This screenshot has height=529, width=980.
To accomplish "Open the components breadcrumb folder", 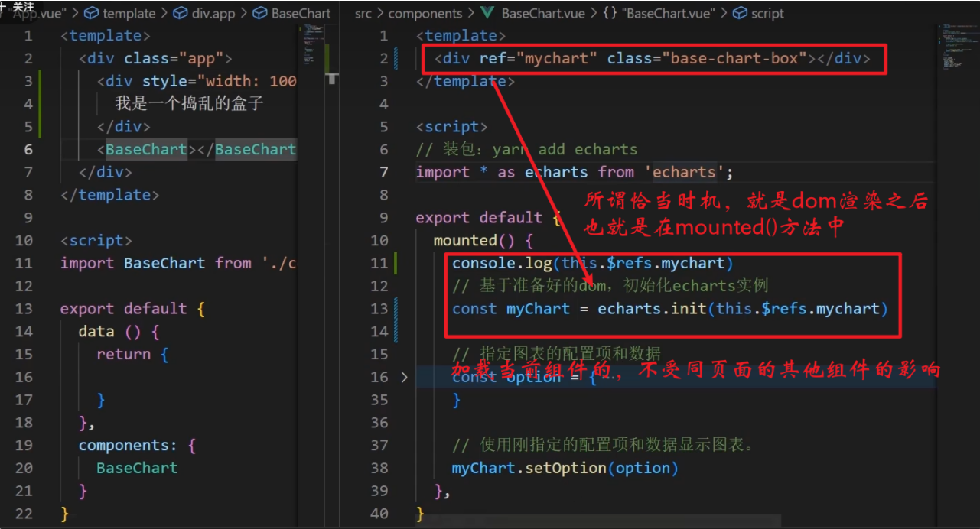I will (425, 13).
